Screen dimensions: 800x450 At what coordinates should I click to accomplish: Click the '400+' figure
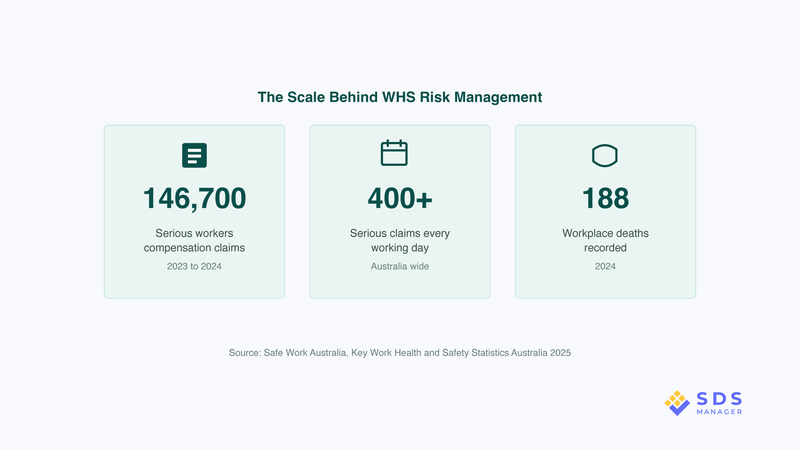pyautogui.click(x=400, y=198)
